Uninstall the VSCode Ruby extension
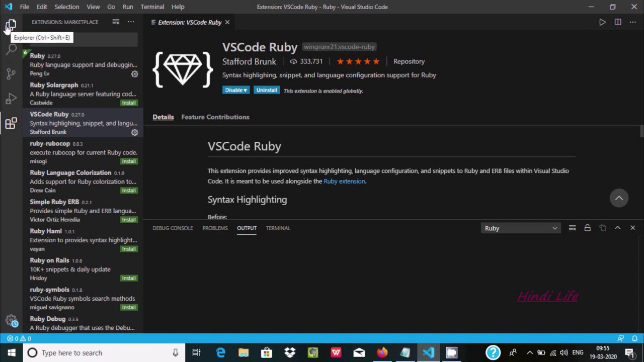 tap(266, 90)
